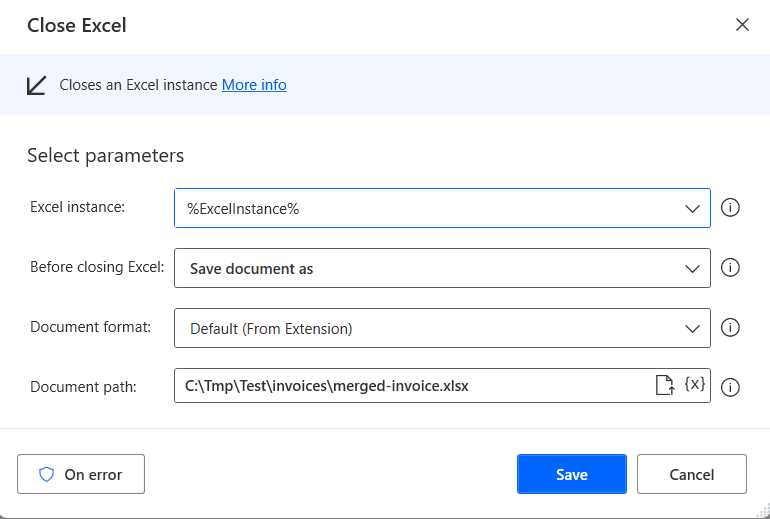The width and height of the screenshot is (770, 519).
Task: Click the Before closing Excel label
Action: [x=97, y=267]
